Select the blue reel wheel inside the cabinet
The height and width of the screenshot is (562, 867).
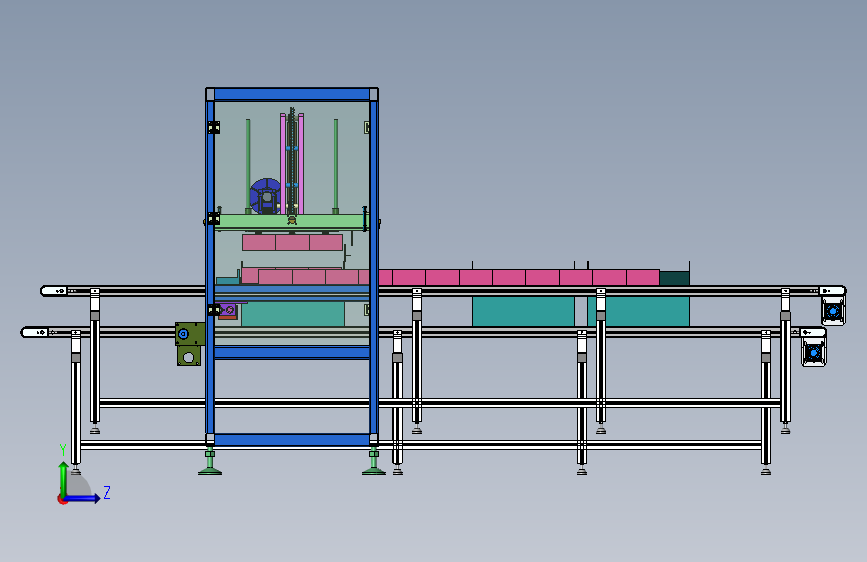(265, 196)
